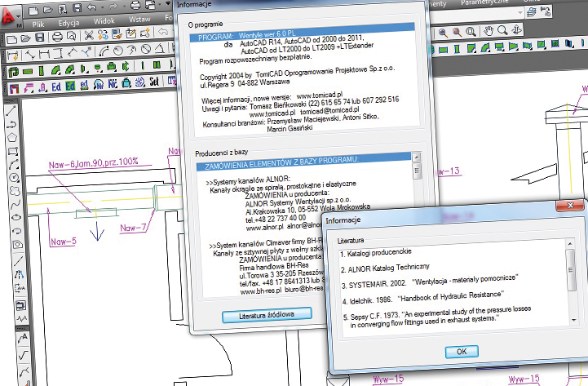
Task: Click the New drawing icon in the quick access toolbar
Action: point(33,11)
